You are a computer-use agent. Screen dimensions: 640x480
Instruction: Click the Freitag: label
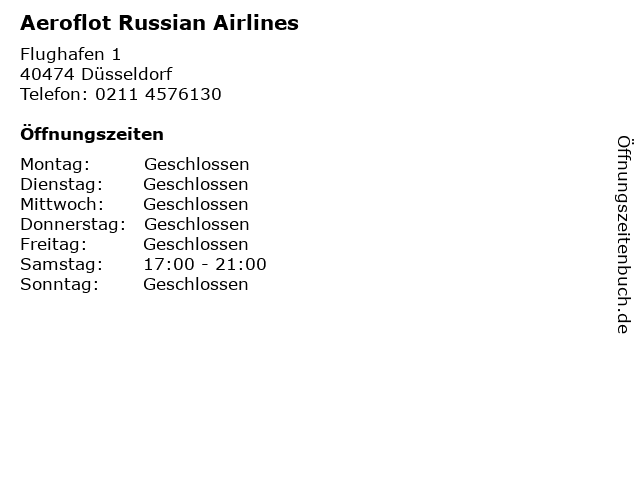pos(53,244)
